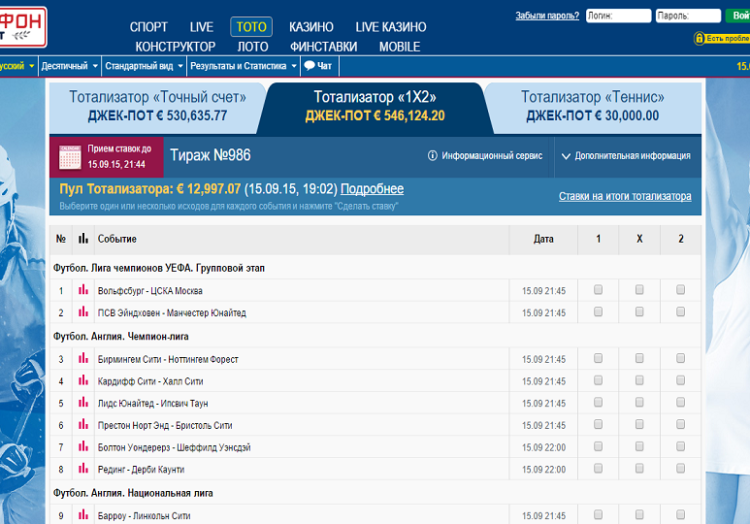
Task: Click the Англия. Чемпион-лига group heading
Action: coord(121,336)
